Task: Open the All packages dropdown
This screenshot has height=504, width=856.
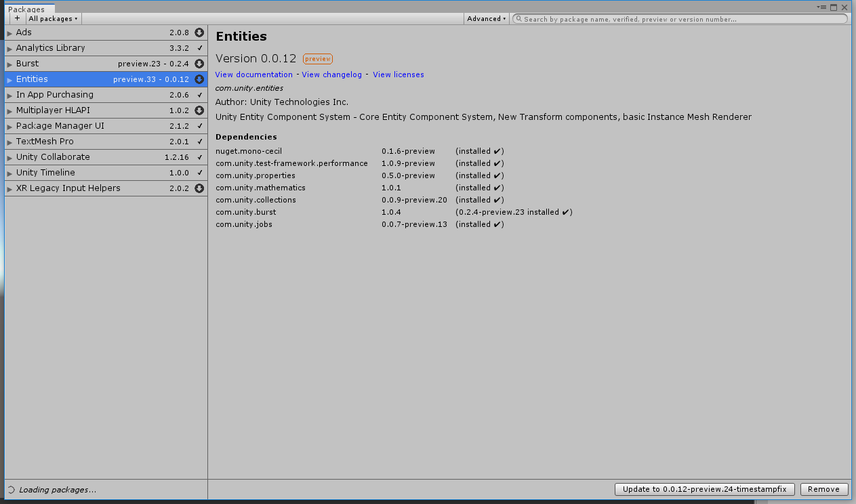Action: point(52,18)
